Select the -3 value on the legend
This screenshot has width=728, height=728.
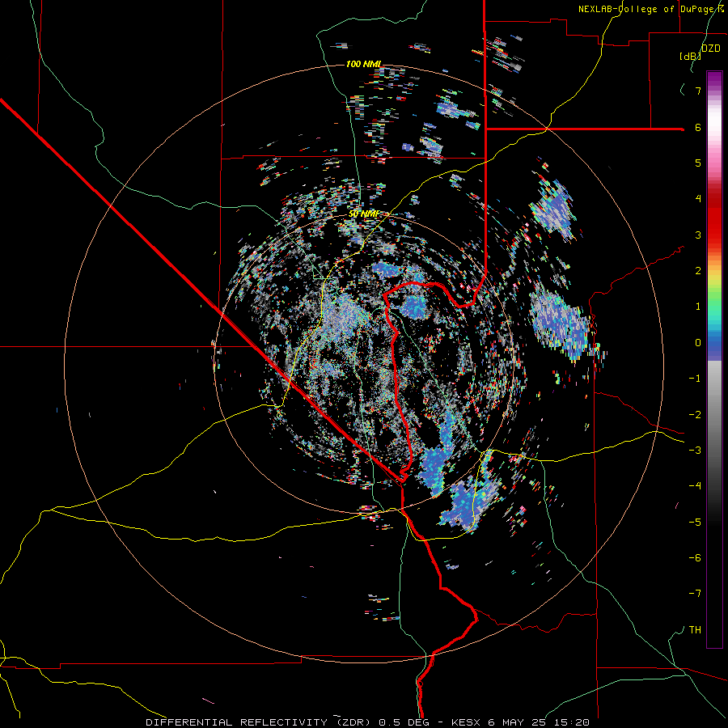(x=695, y=451)
